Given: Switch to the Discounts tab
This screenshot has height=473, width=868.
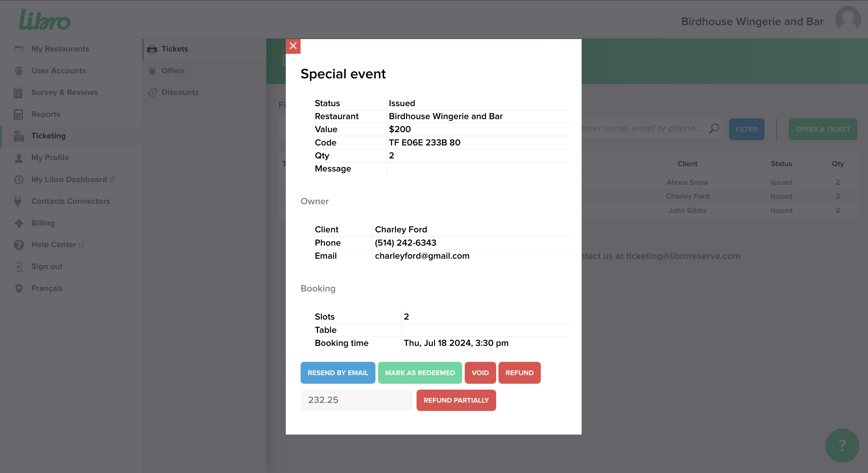Looking at the screenshot, I should [x=180, y=92].
